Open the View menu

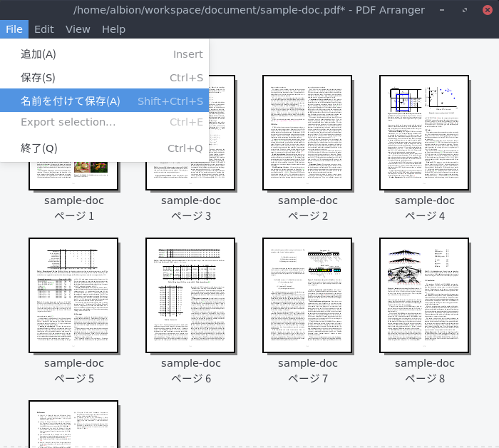[x=78, y=29]
